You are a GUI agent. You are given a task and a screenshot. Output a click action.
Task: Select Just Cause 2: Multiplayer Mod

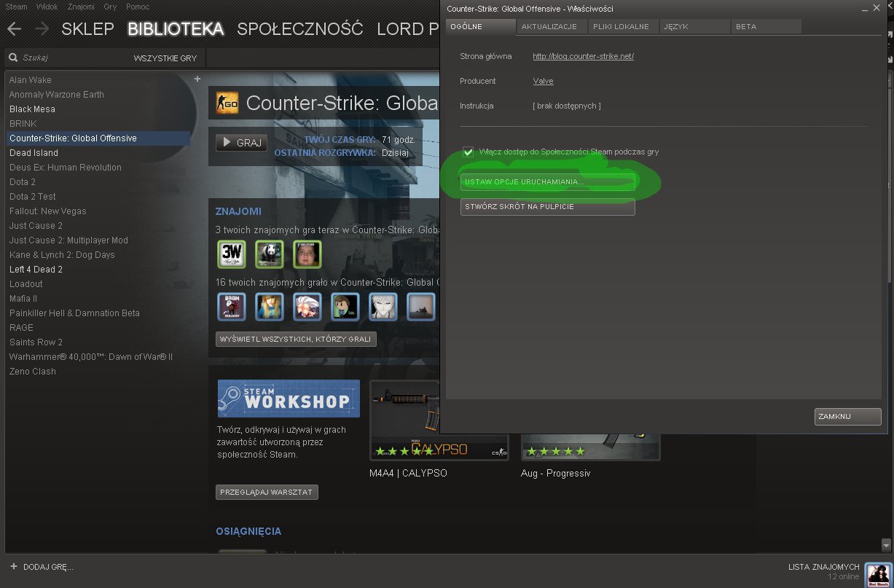pyautogui.click(x=68, y=240)
